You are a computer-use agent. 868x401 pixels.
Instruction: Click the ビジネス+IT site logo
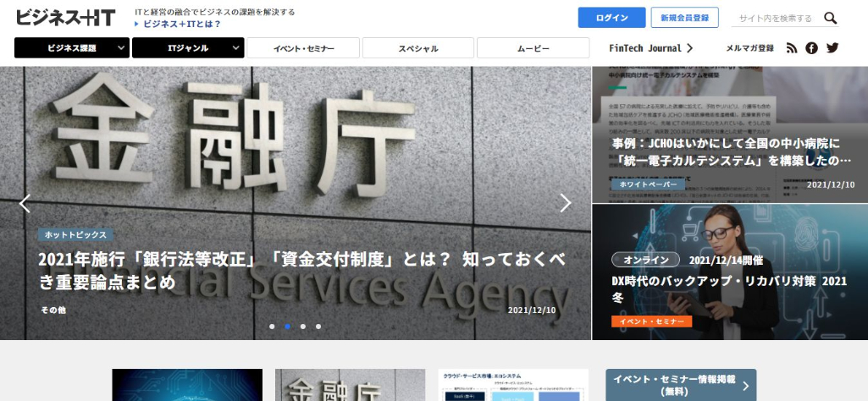point(65,18)
